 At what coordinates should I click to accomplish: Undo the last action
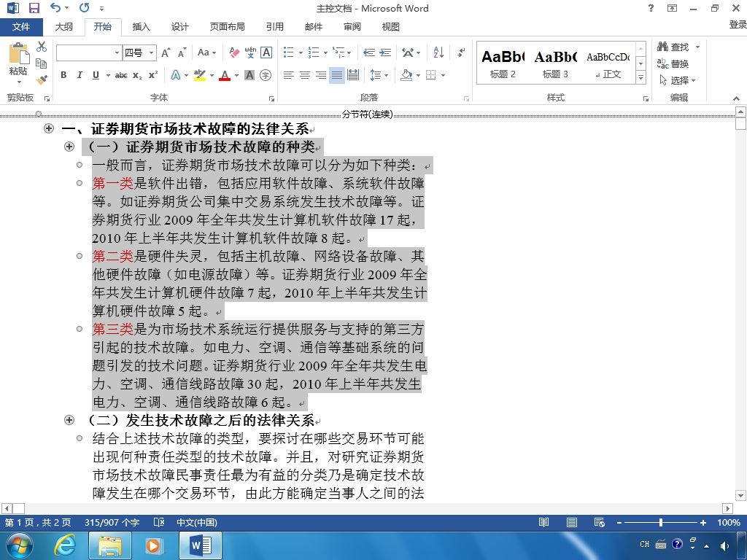pyautogui.click(x=55, y=8)
